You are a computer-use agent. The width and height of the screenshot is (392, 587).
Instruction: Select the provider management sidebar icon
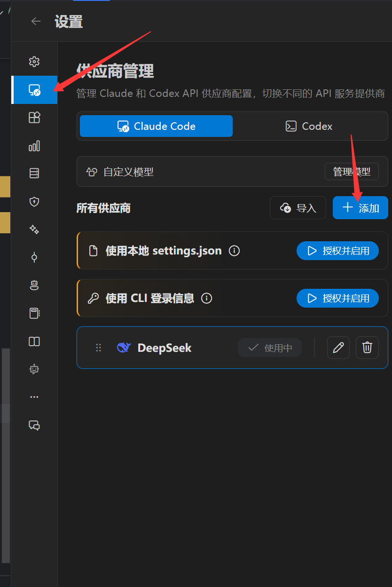(x=34, y=89)
